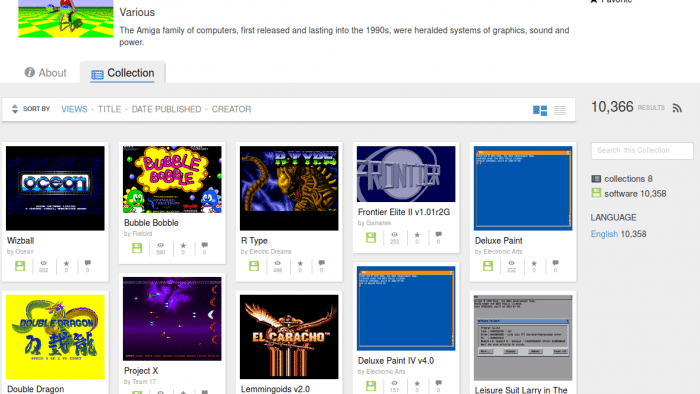Screen dimensions: 700x394
Task: Click the favorites star on R Type card
Action: coord(300,263)
